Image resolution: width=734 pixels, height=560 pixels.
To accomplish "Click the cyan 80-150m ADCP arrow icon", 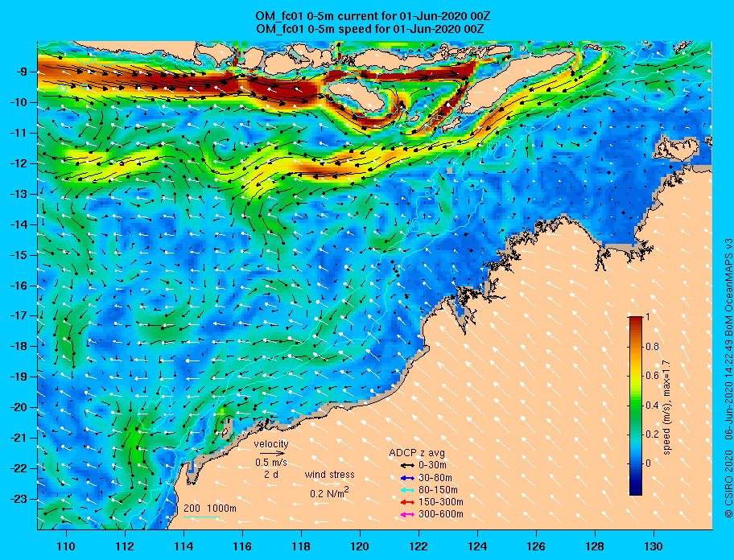I will (x=407, y=490).
